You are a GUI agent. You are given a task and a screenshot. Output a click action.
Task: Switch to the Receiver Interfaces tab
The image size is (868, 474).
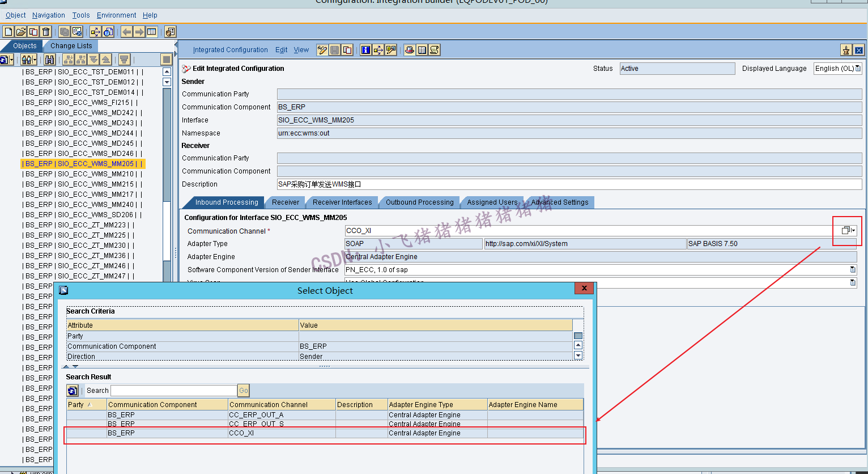pos(342,202)
